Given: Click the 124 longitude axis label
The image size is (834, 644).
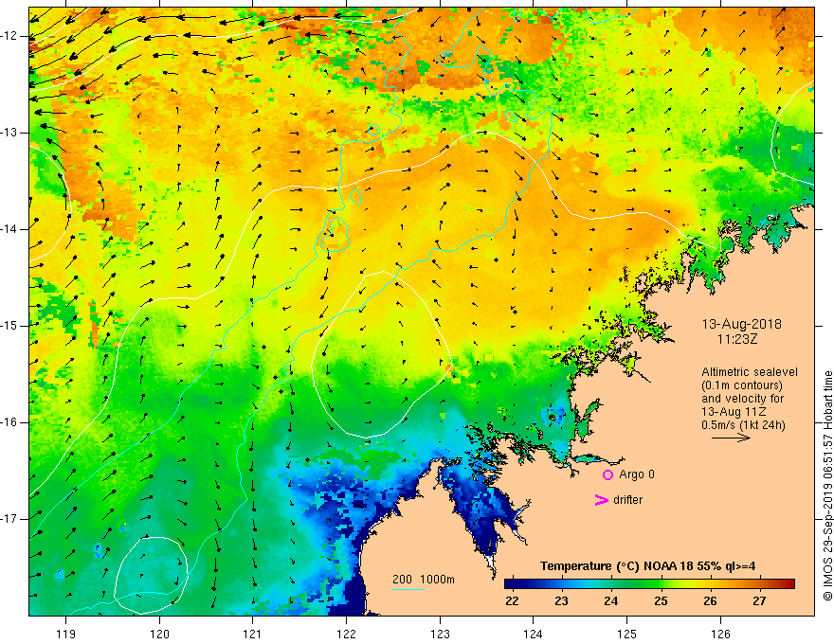Looking at the screenshot, I should click(x=533, y=634).
